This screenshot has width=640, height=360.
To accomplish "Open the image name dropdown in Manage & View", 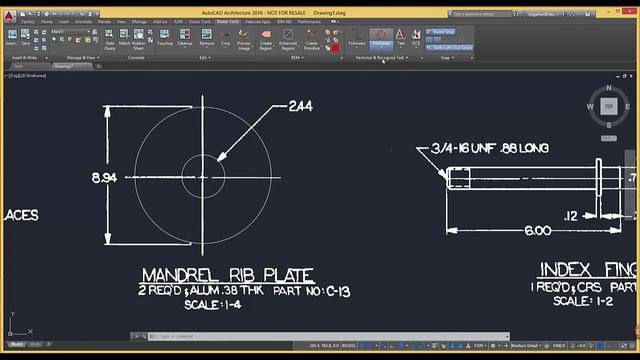I will [x=70, y=31].
